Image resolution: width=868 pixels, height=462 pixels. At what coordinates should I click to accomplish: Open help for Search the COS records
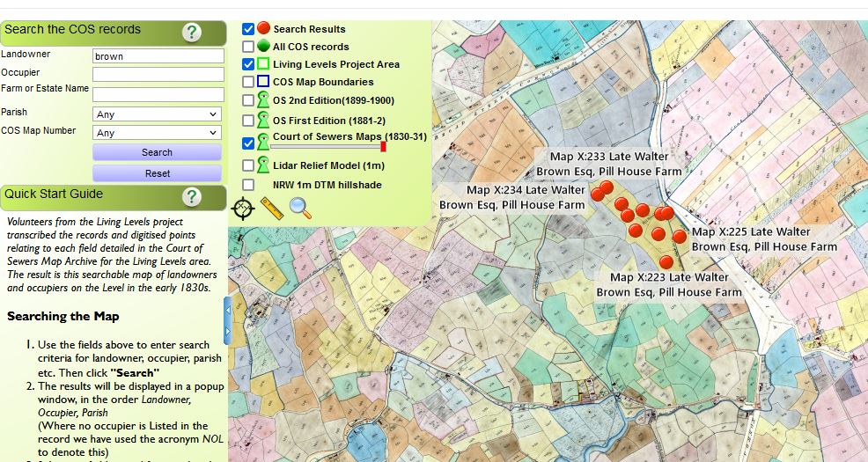pos(191,33)
